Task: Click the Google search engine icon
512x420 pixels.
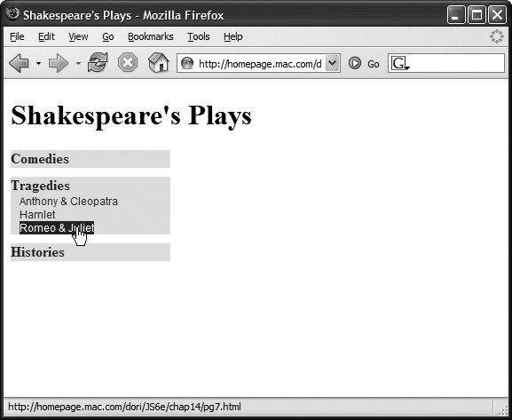Action: click(400, 63)
